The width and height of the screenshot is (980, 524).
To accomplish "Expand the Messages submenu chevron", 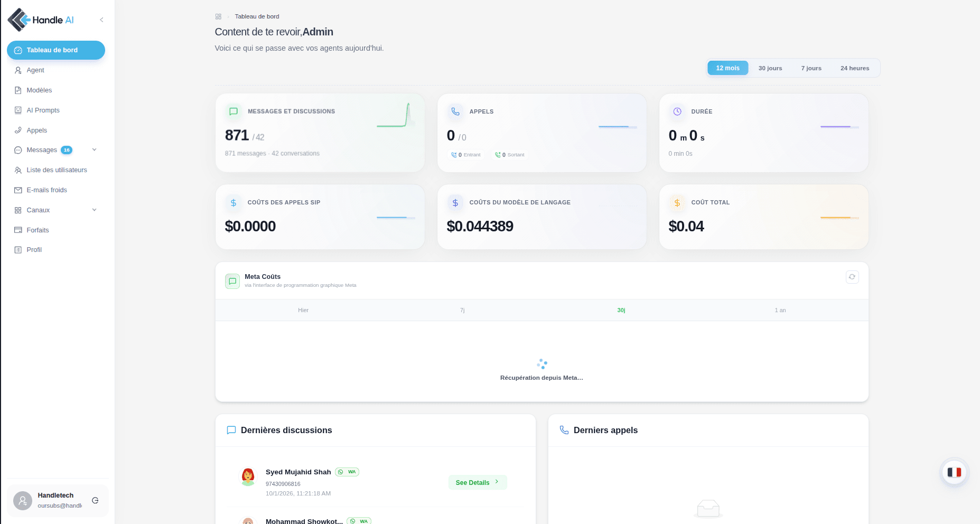I will (95, 150).
